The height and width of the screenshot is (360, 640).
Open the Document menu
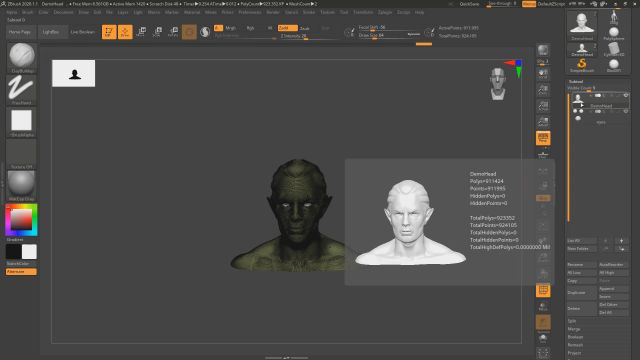click(63, 12)
